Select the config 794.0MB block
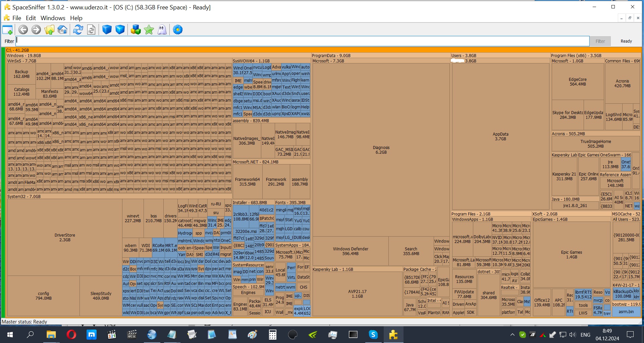 click(44, 296)
